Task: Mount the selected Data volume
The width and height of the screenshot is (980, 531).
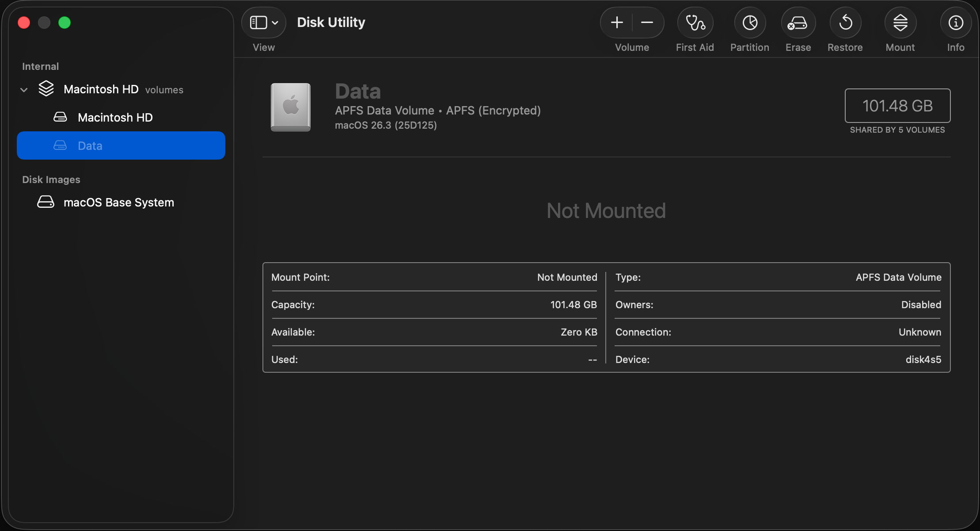Action: (x=900, y=23)
